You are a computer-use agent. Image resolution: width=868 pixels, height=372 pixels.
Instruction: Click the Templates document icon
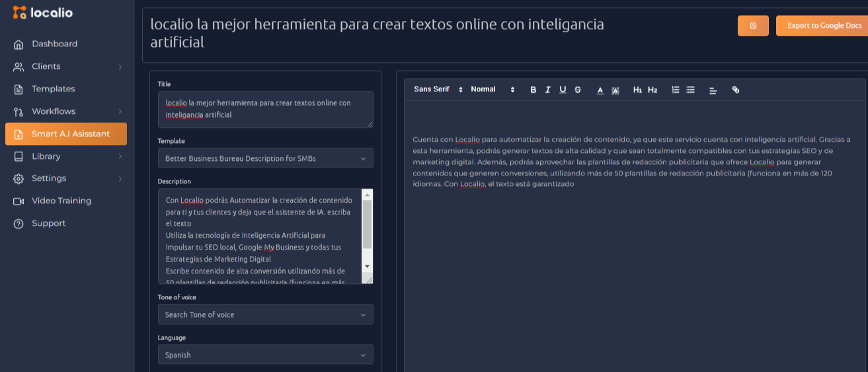[19, 89]
